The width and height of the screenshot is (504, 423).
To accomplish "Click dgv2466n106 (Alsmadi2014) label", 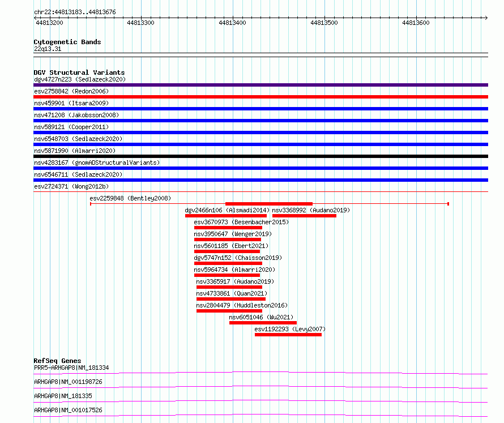I will point(227,210).
